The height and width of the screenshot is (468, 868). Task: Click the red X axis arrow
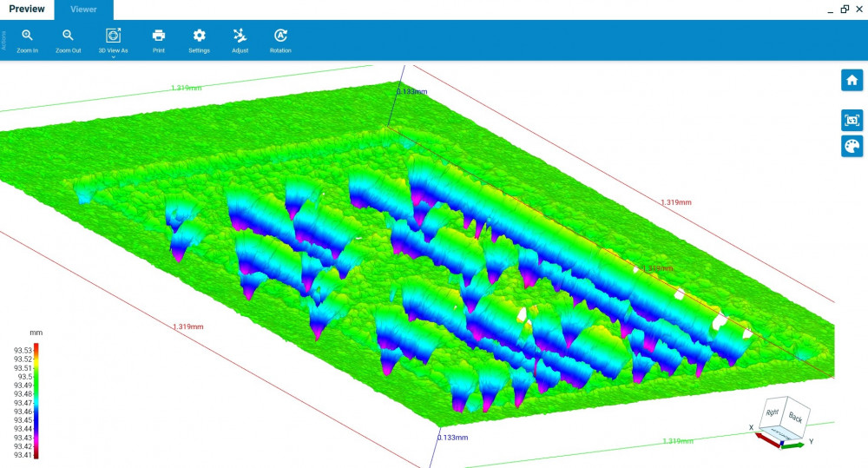[766, 438]
